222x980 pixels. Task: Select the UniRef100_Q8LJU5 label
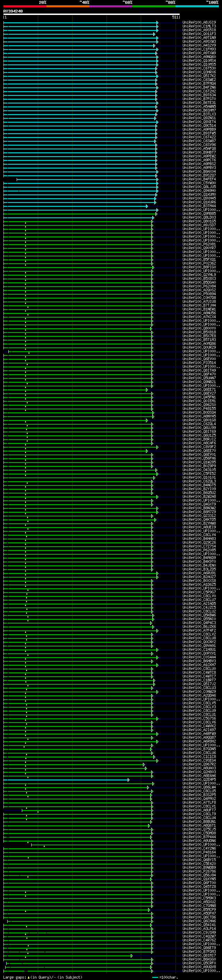(x=199, y=187)
